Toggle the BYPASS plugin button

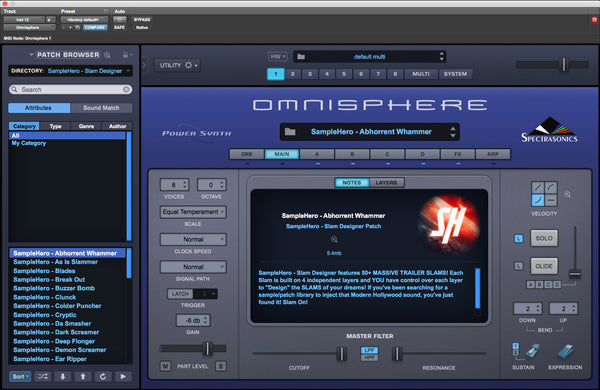tap(142, 20)
